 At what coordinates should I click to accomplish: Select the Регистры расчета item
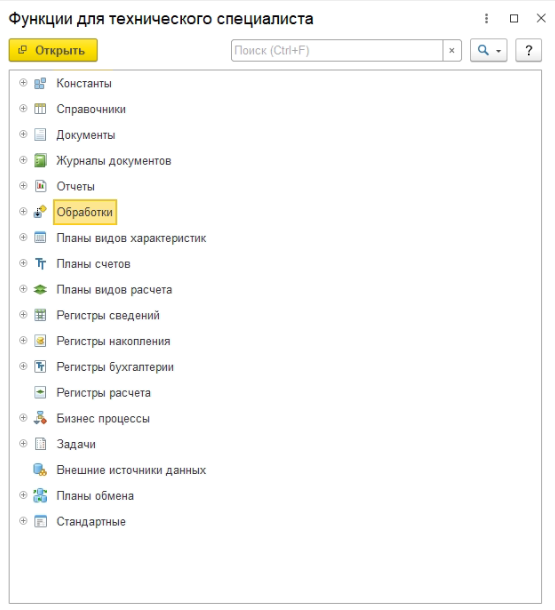coord(103,393)
